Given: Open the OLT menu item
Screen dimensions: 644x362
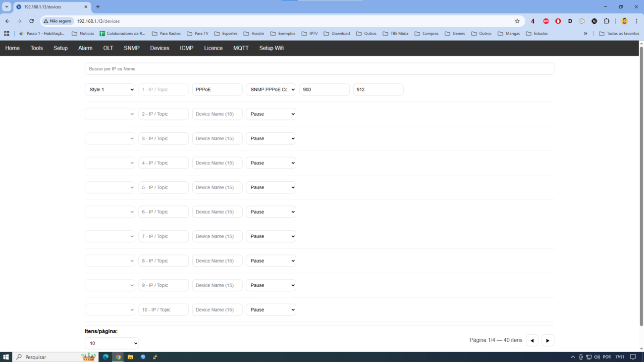Looking at the screenshot, I should 108,48.
